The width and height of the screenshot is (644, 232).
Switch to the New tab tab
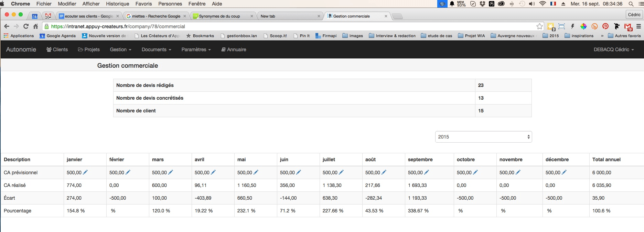[290, 16]
